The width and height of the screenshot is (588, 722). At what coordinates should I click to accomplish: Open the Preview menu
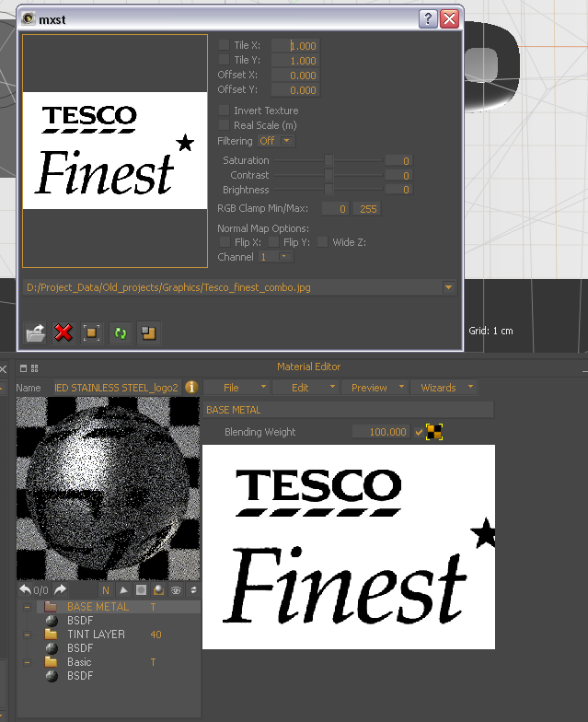375,387
